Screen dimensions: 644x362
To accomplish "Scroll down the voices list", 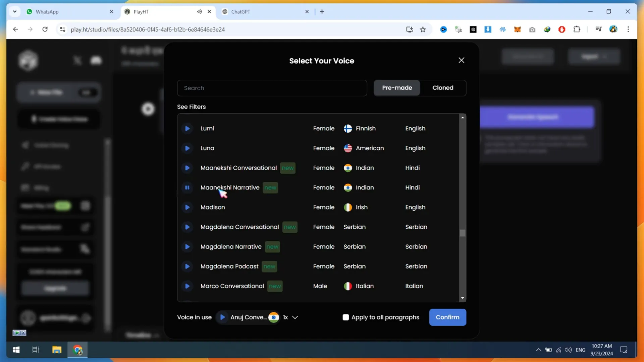I will (462, 297).
